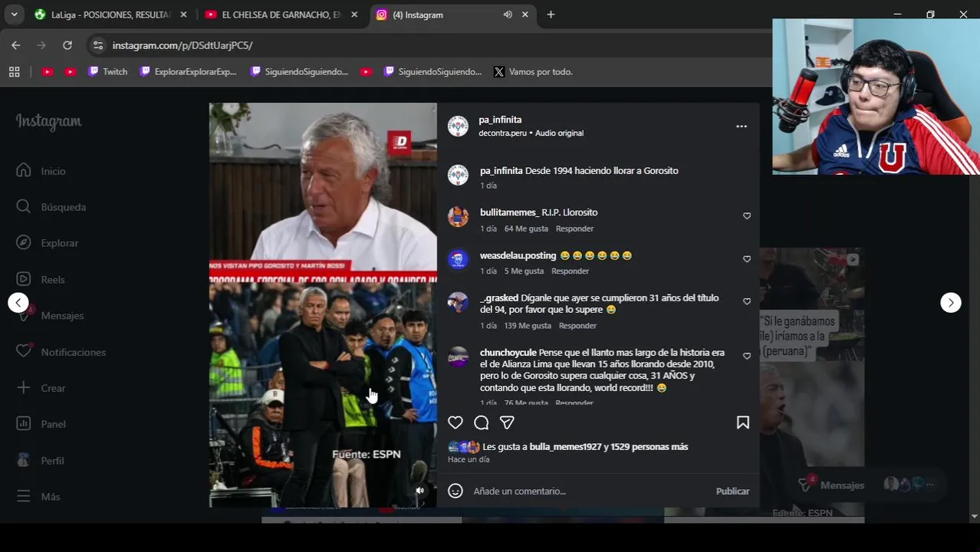
Task: Click Publicar to post comment
Action: [732, 491]
